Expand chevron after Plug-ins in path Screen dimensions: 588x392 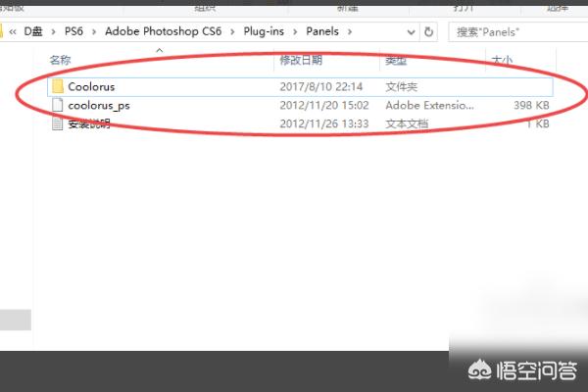[295, 32]
